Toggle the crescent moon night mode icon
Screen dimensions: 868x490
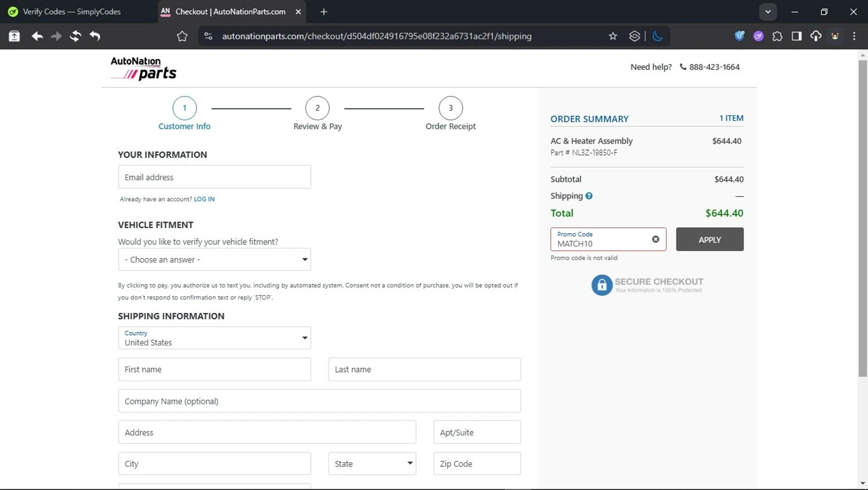click(657, 36)
